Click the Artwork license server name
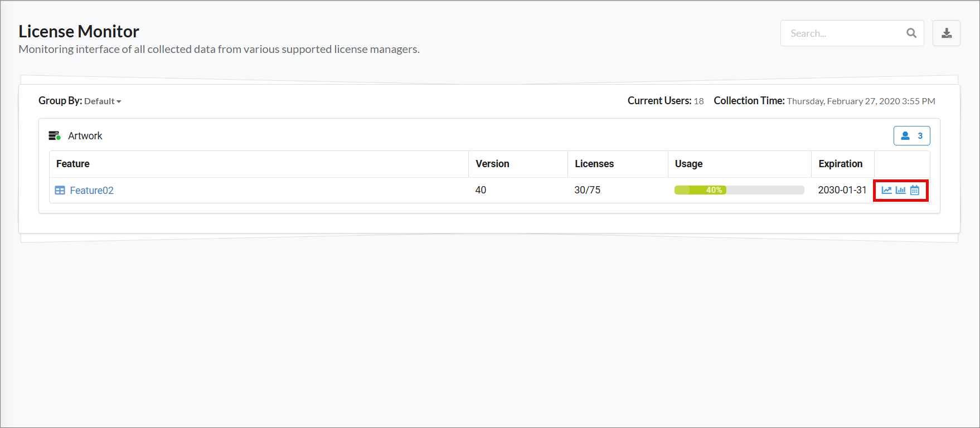The image size is (980, 428). pos(85,135)
